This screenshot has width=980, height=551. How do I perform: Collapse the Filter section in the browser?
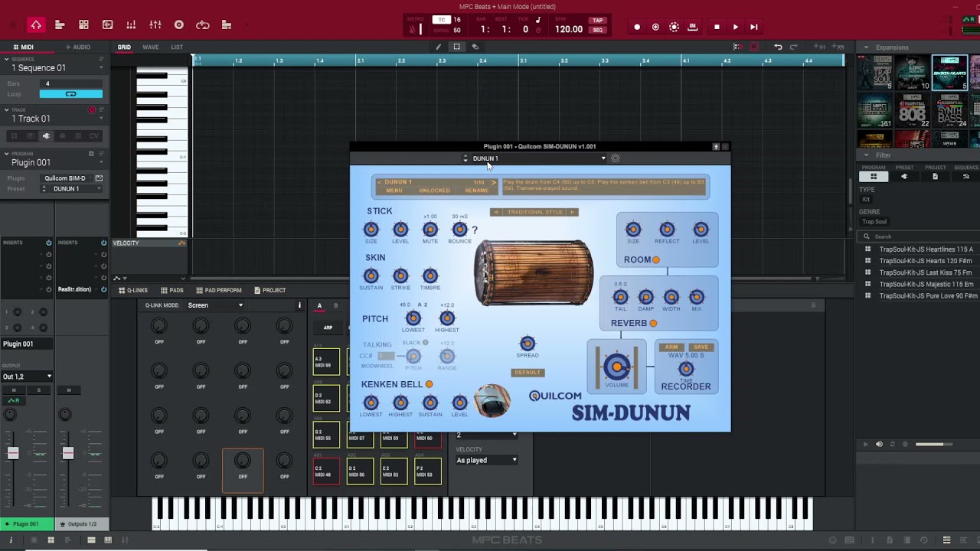pos(867,155)
